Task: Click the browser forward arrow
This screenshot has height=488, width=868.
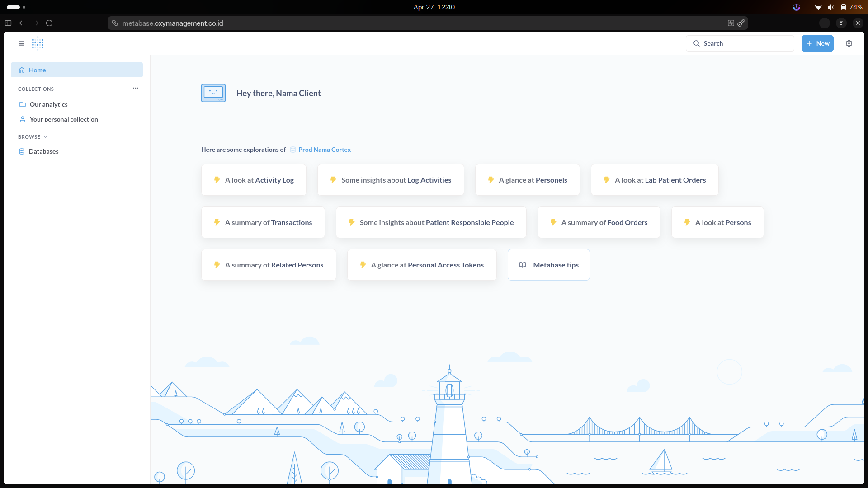Action: click(36, 23)
